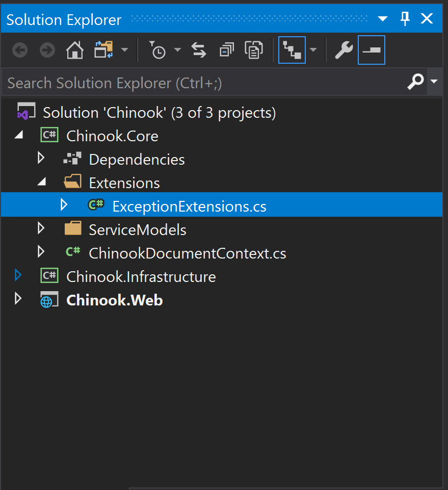Screen dimensions: 448x490
Task: Click the Sync with Active Document icon
Action: [198, 50]
